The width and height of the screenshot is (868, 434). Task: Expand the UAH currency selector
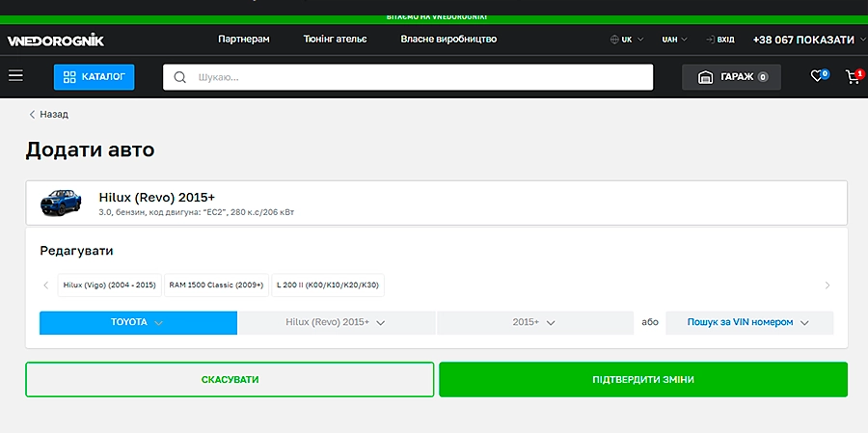pos(674,40)
